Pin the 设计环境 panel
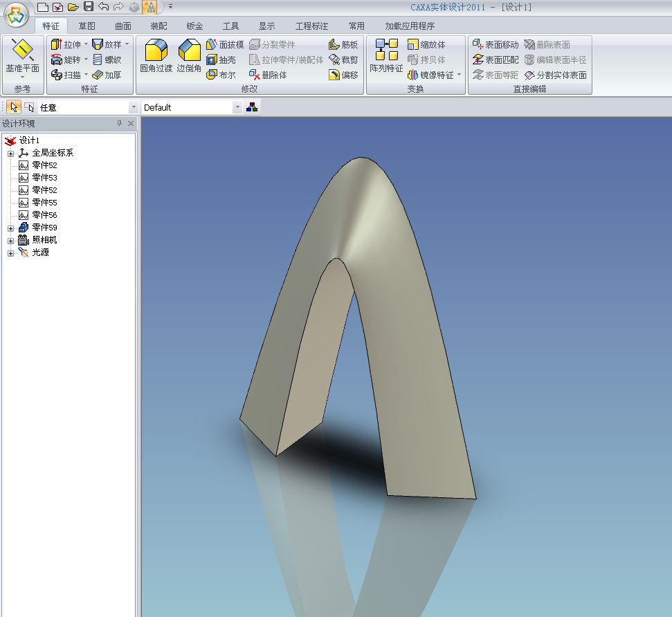672x617 pixels. (119, 124)
